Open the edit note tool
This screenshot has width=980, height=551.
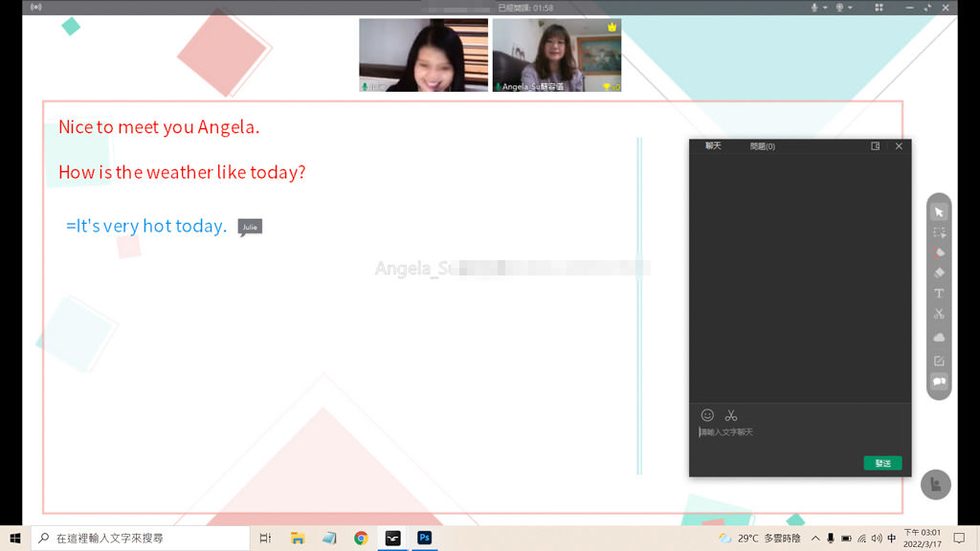coord(939,361)
